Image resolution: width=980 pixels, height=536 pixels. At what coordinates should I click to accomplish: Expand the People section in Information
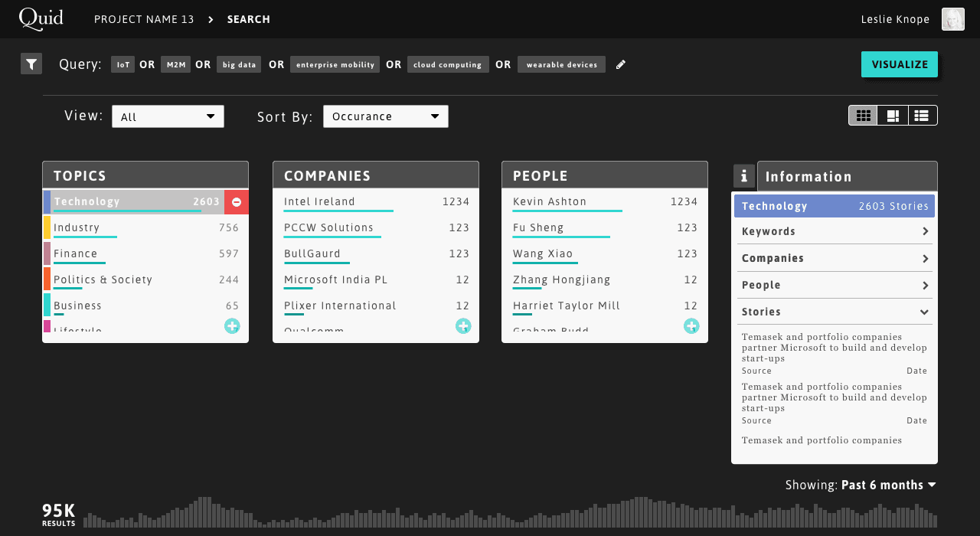point(835,285)
